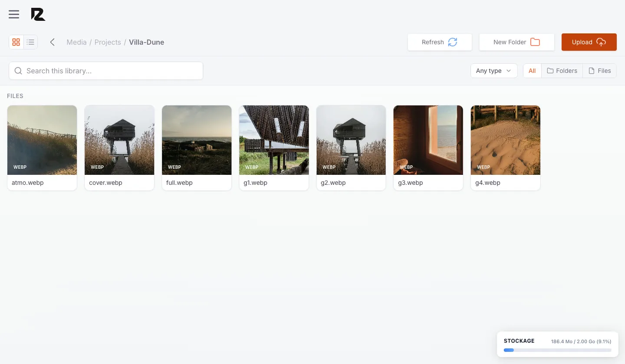Refresh the media library
This screenshot has width=625, height=364.
point(440,42)
